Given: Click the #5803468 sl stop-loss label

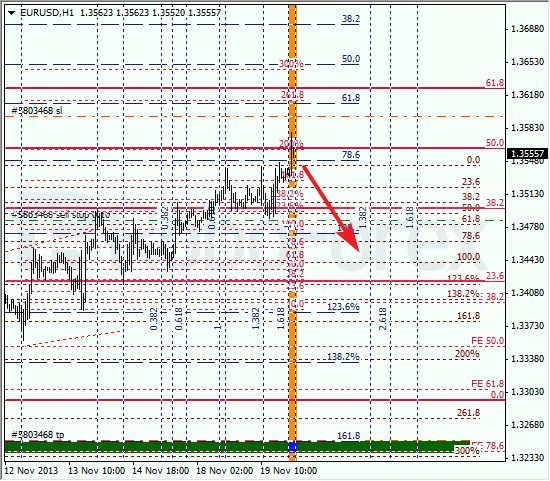Looking at the screenshot, I should coord(37,111).
